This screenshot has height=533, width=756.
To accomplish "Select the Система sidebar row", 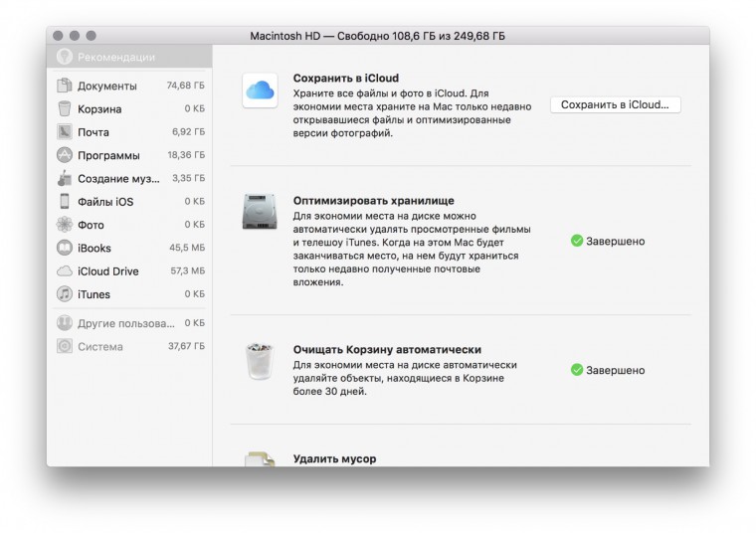I will pos(129,346).
